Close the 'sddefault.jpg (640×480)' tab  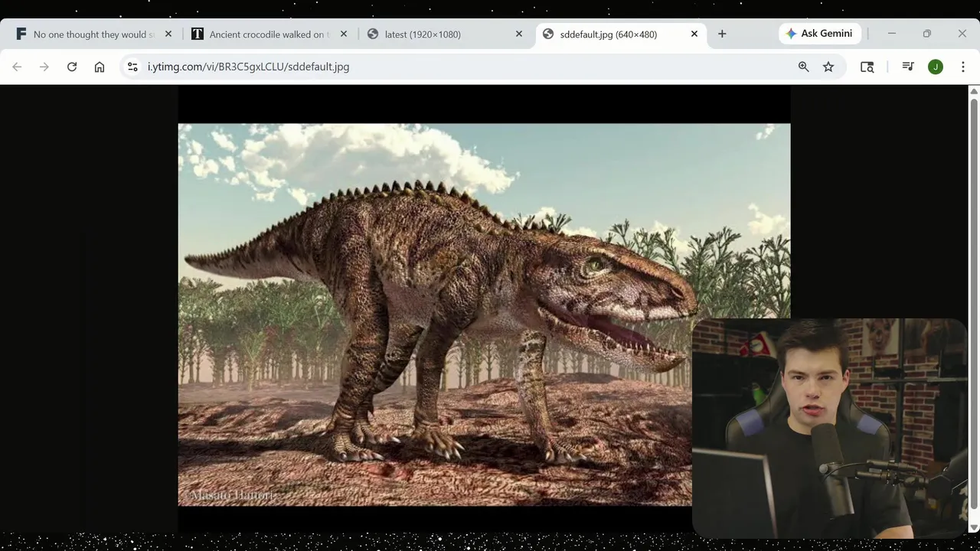694,34
